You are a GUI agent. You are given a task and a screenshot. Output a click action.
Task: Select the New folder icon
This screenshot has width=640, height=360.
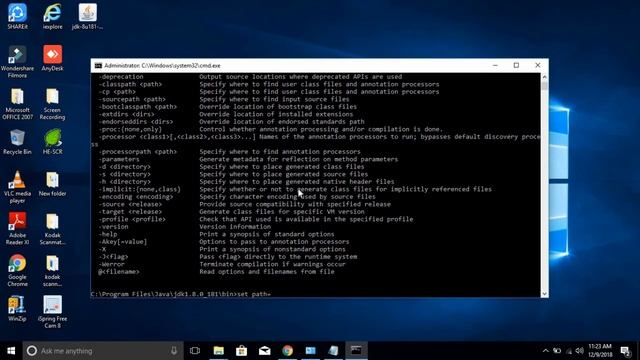[x=53, y=184]
